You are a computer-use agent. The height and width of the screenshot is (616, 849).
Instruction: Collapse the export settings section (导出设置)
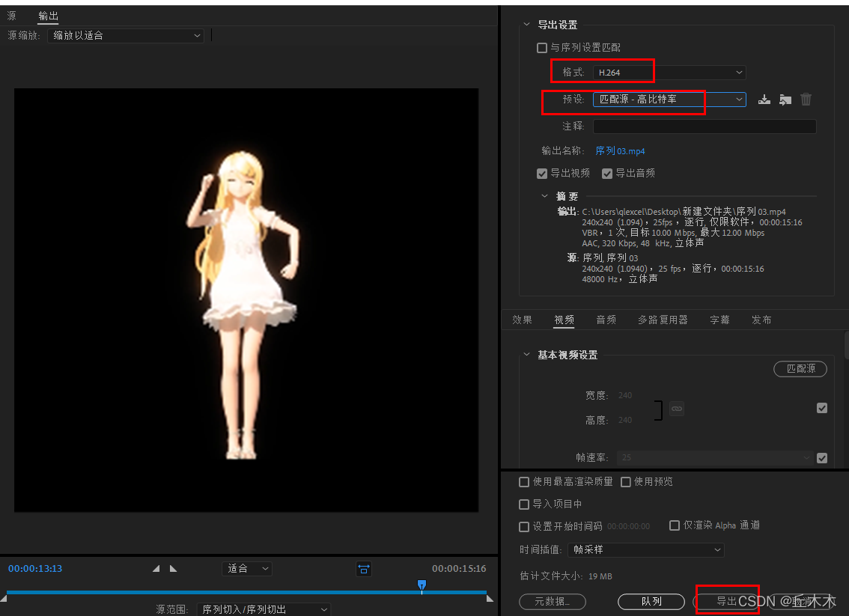point(527,25)
